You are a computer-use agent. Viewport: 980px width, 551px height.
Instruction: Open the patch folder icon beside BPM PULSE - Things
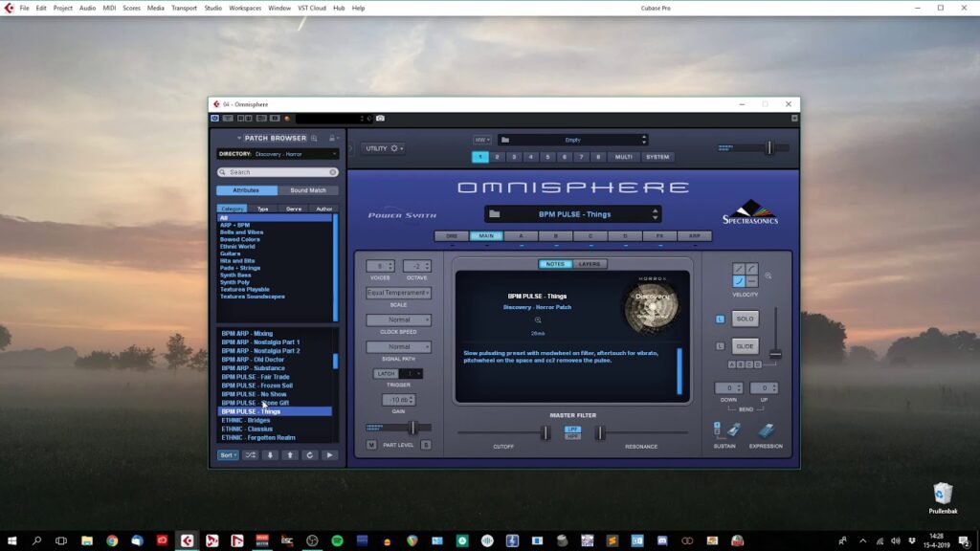click(x=495, y=214)
